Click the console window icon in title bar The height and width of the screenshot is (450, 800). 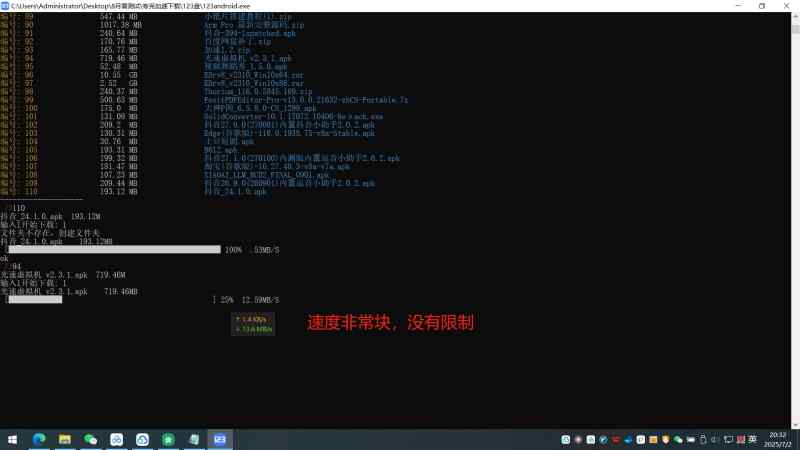(x=5, y=6)
